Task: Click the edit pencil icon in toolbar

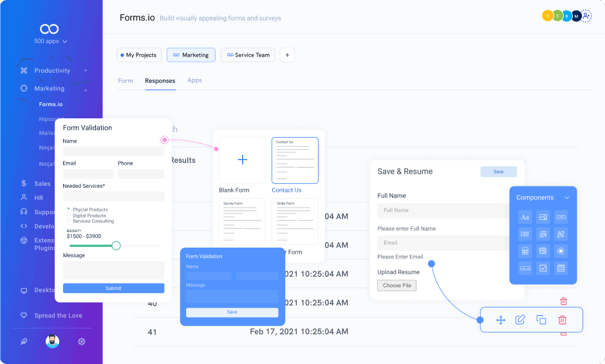Action: (521, 320)
